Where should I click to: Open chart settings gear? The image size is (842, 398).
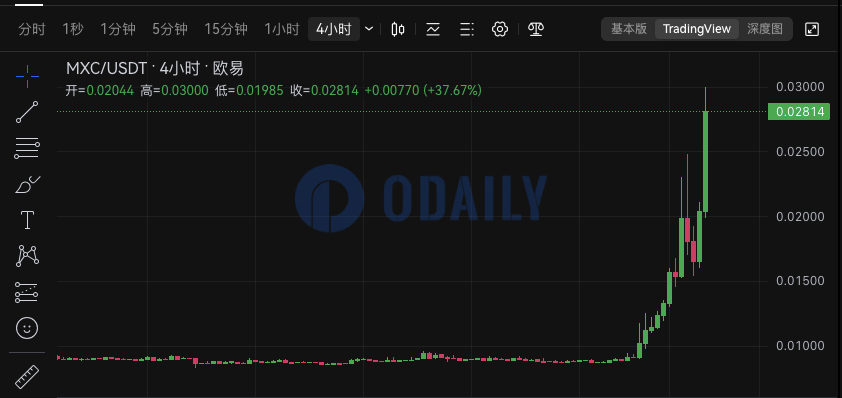click(500, 29)
